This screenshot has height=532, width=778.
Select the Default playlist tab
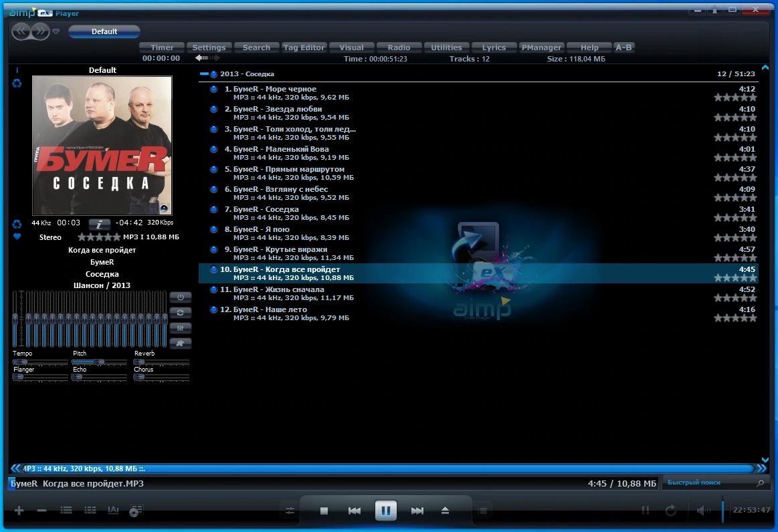click(104, 31)
